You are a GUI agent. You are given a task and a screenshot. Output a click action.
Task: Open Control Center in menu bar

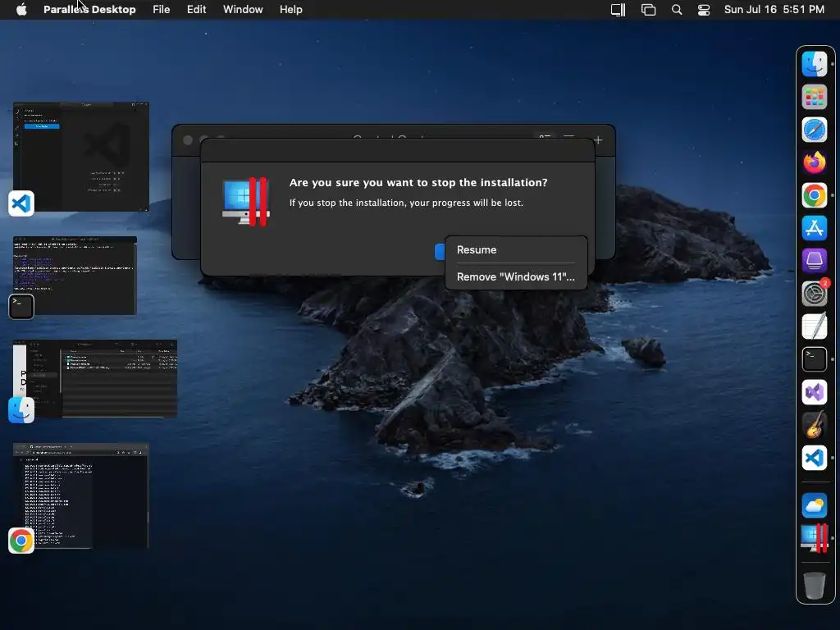[703, 10]
